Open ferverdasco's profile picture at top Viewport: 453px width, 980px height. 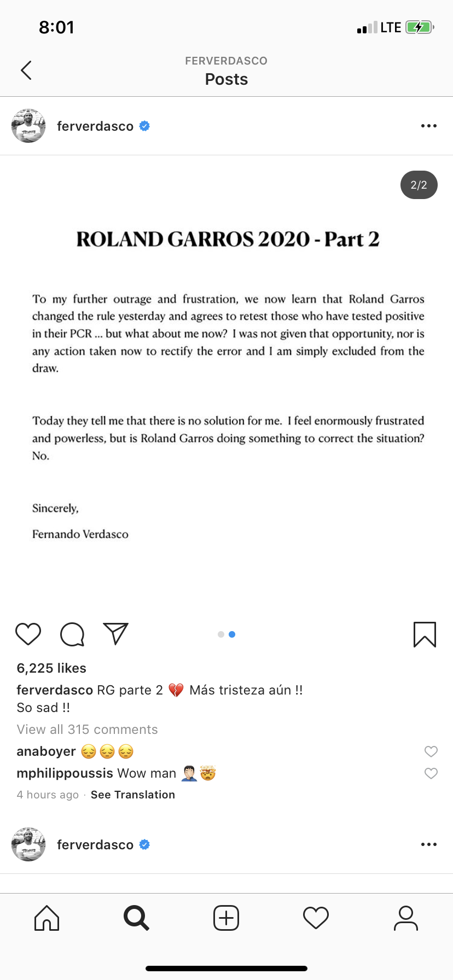click(x=28, y=126)
